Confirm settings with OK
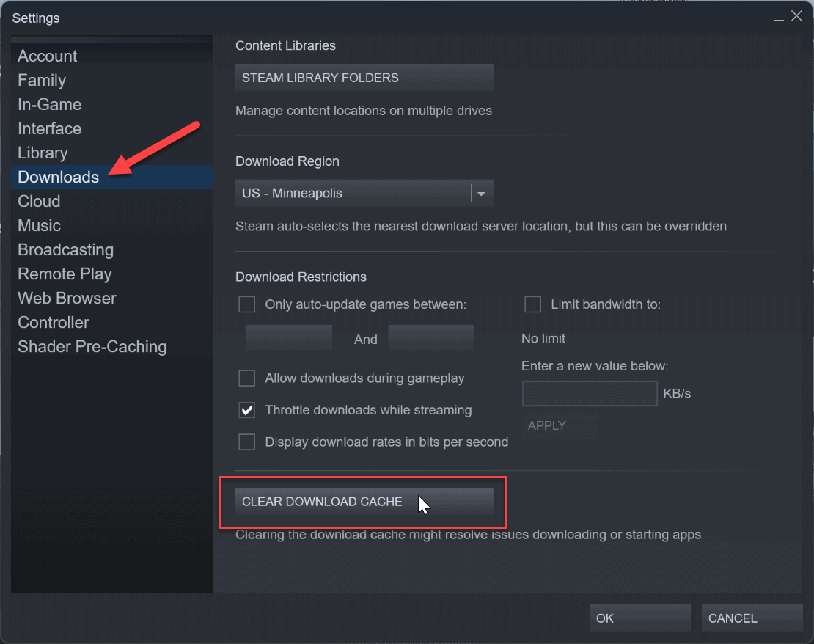 [x=639, y=618]
